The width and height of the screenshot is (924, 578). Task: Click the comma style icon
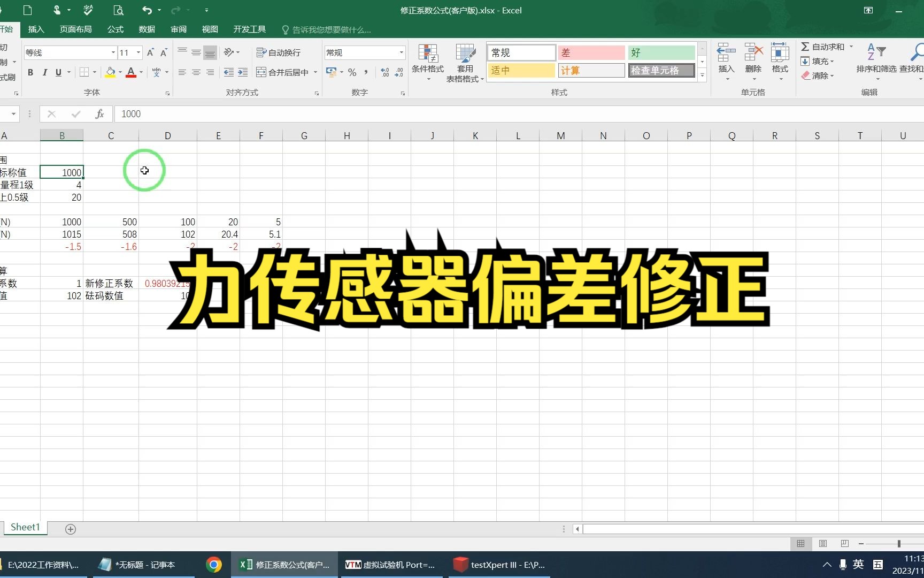pyautogui.click(x=366, y=72)
